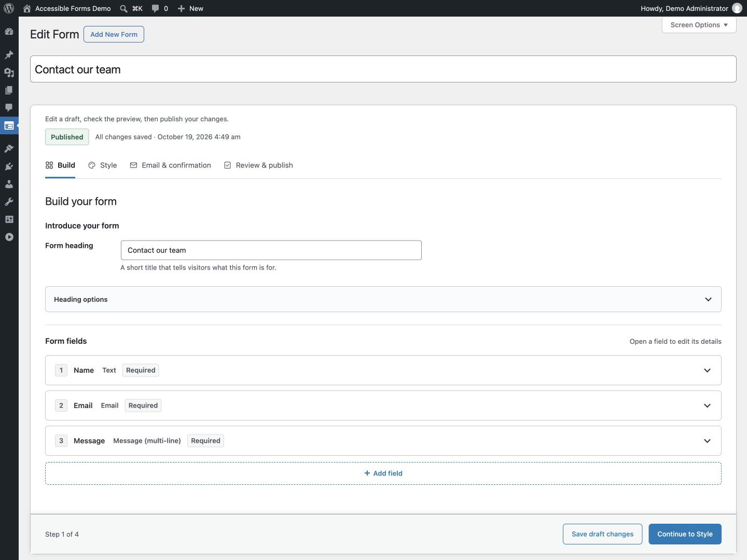Open Appearance via the paintbrush icon

pos(9,149)
